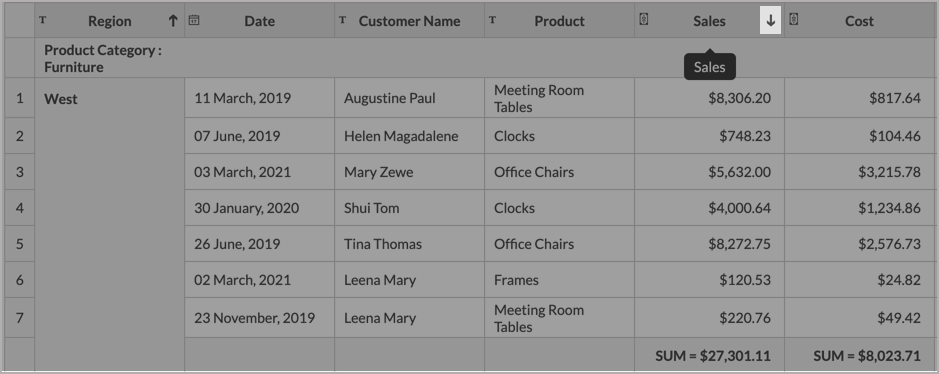Click the Cost column currency type icon

[793, 19]
